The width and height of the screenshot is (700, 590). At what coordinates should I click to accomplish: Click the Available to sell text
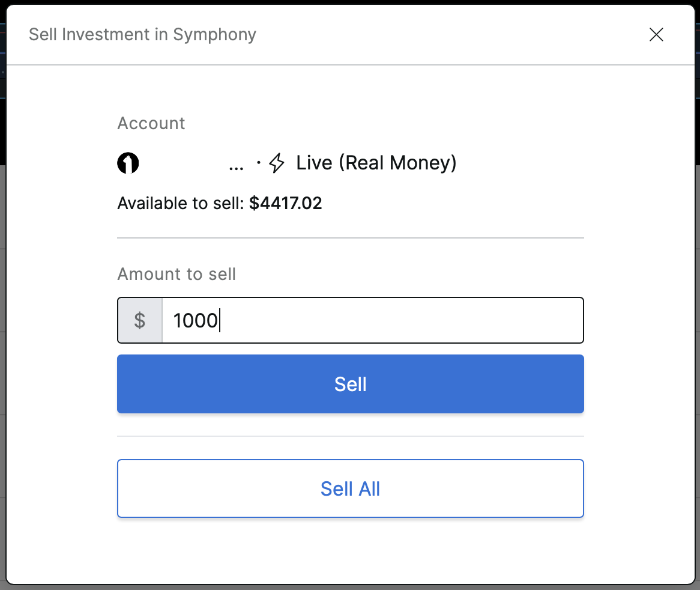coord(181,203)
